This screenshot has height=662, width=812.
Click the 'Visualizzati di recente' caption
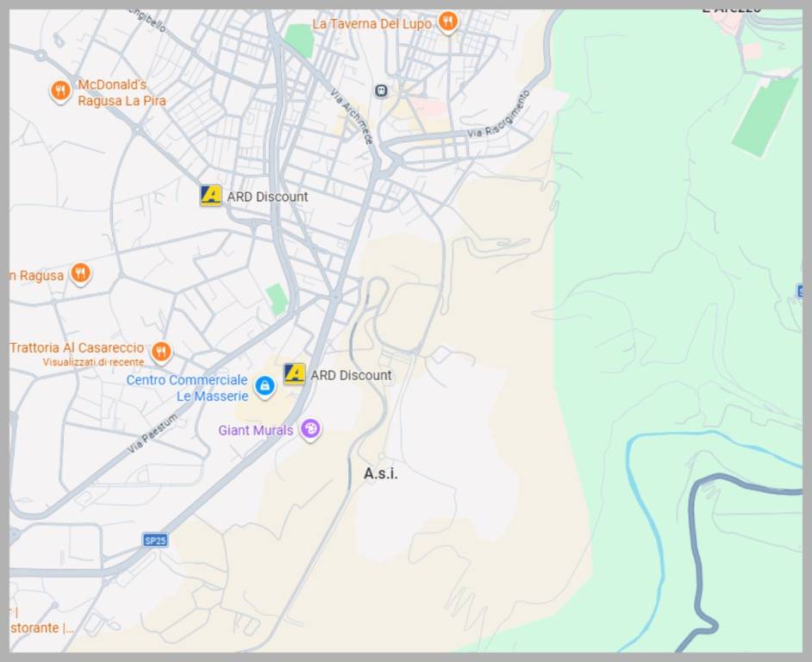(x=93, y=362)
